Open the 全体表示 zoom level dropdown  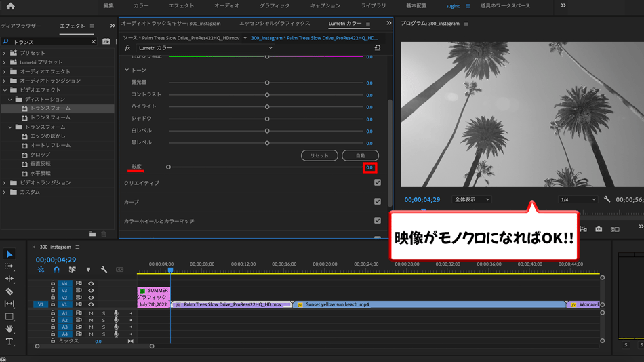click(x=472, y=200)
